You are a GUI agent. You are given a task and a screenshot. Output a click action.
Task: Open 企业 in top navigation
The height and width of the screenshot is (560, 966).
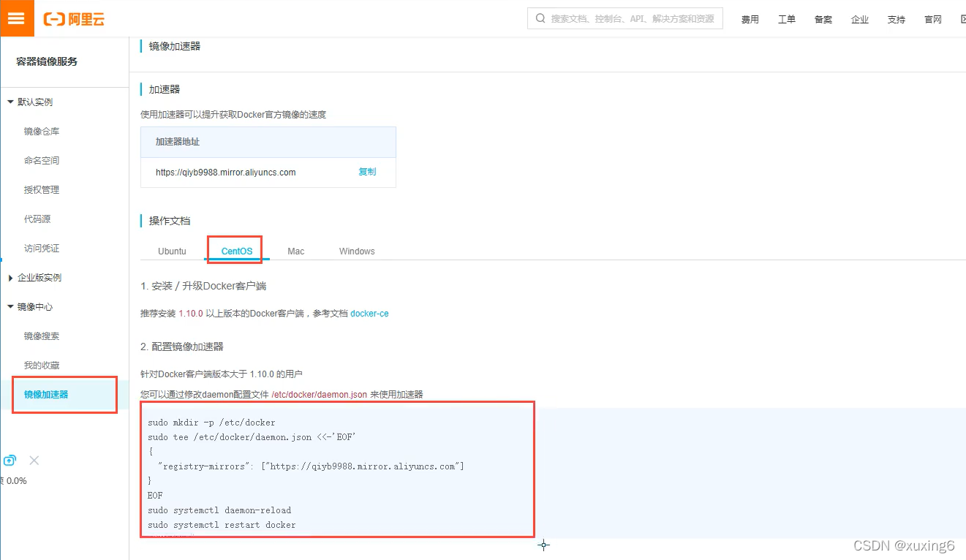pos(860,20)
